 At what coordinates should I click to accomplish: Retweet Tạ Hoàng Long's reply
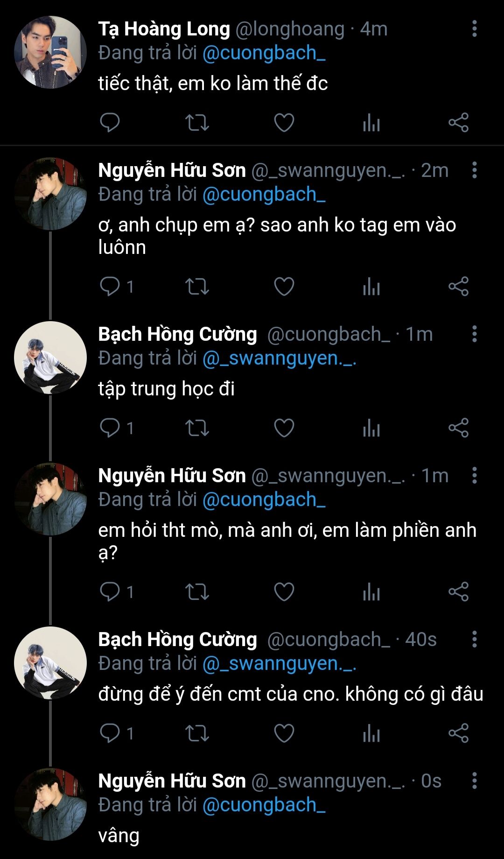click(x=197, y=123)
